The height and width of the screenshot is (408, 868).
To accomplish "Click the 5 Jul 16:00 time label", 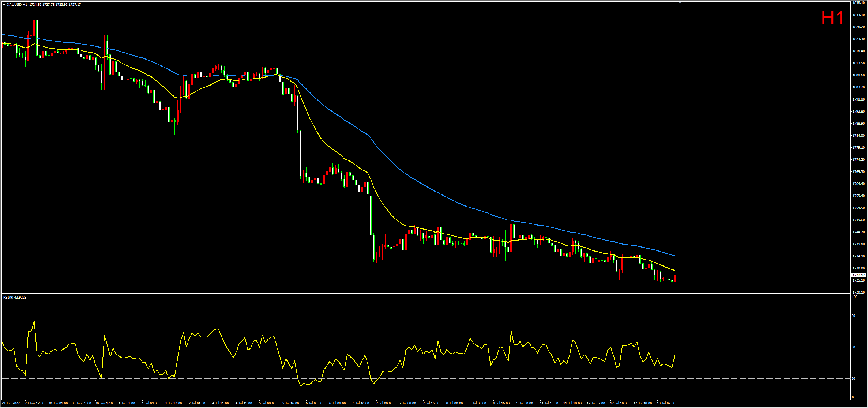I will point(290,403).
